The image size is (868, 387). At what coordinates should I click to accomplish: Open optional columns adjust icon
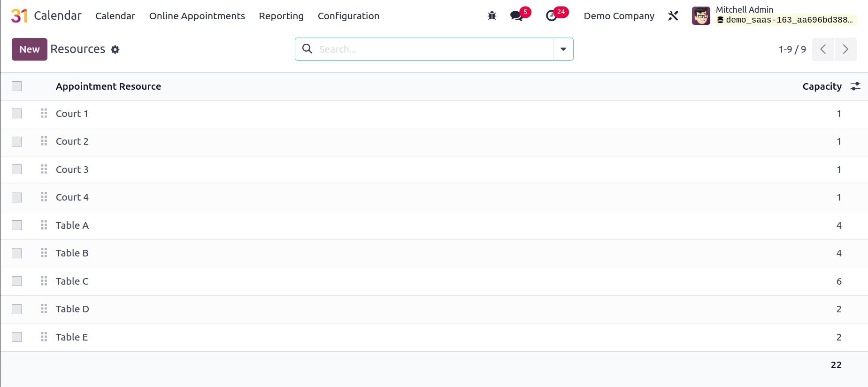point(855,86)
